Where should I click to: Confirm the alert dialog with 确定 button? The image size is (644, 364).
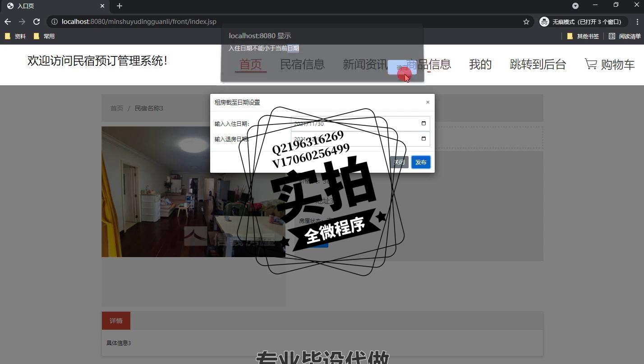[402, 68]
